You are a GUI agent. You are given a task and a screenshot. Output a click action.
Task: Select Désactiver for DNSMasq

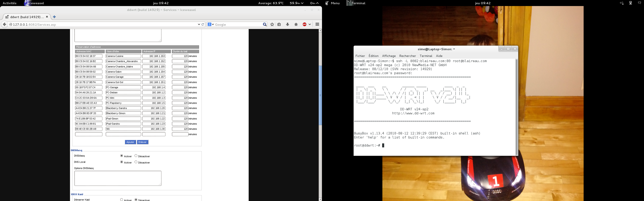pos(136,156)
